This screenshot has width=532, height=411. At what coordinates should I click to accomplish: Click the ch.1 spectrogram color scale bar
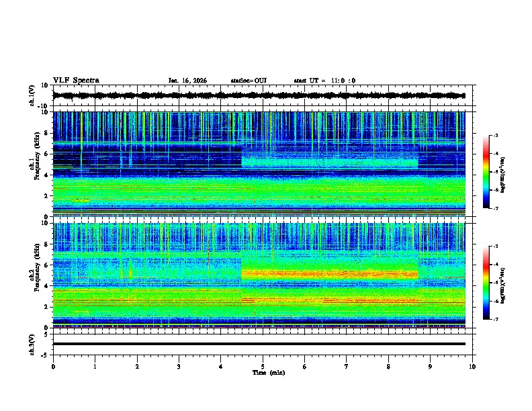(x=486, y=172)
